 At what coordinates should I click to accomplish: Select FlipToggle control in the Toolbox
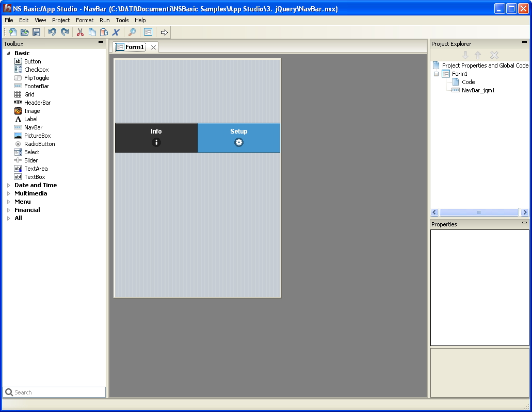click(37, 78)
